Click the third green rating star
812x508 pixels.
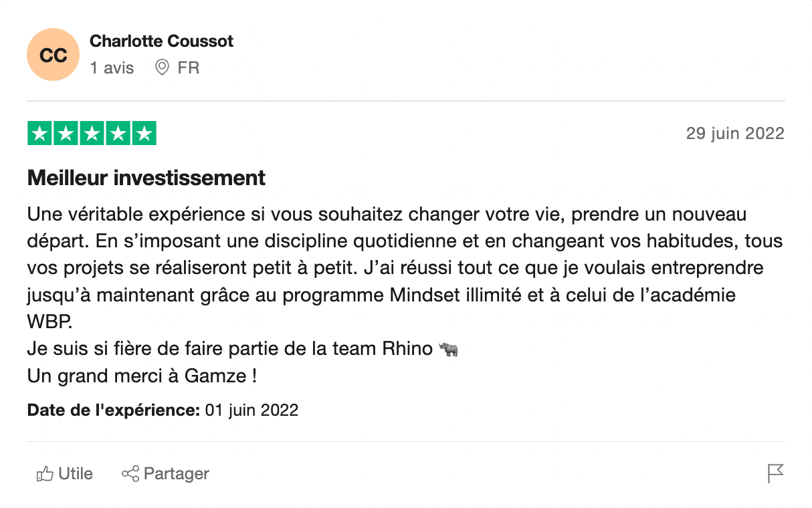pos(92,134)
